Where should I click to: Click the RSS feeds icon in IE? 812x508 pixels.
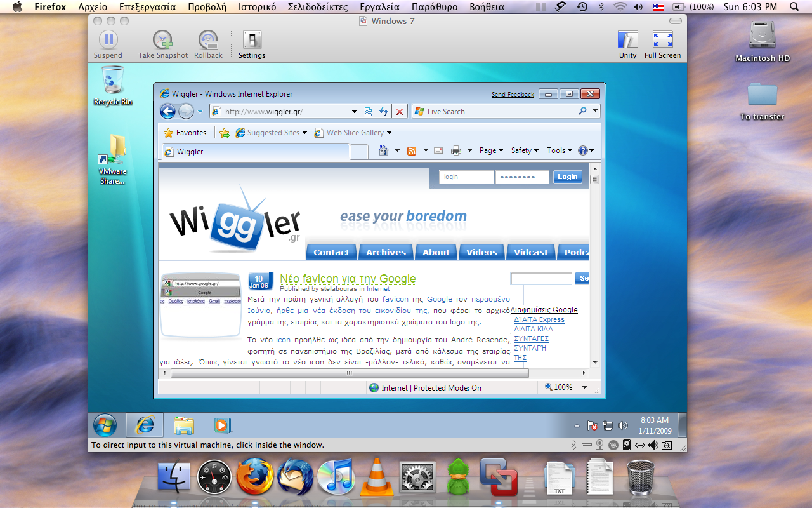(412, 150)
